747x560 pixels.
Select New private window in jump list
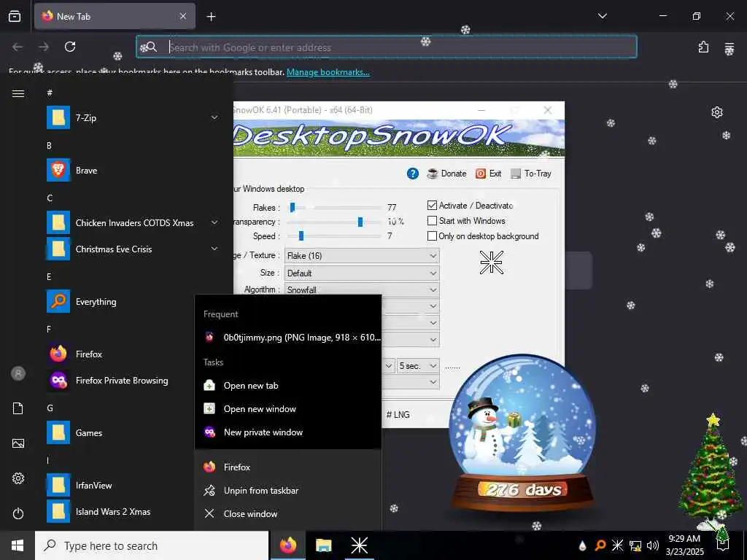pyautogui.click(x=288, y=432)
